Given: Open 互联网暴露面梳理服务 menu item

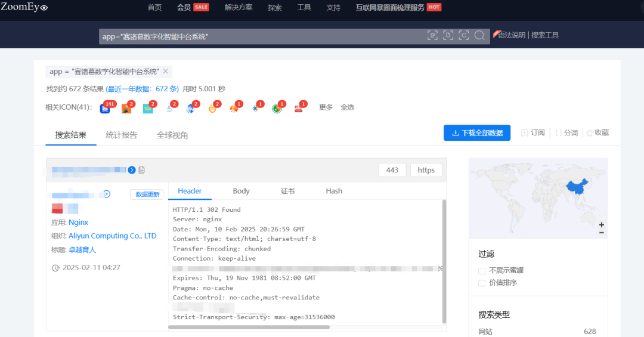Looking at the screenshot, I should 390,7.
